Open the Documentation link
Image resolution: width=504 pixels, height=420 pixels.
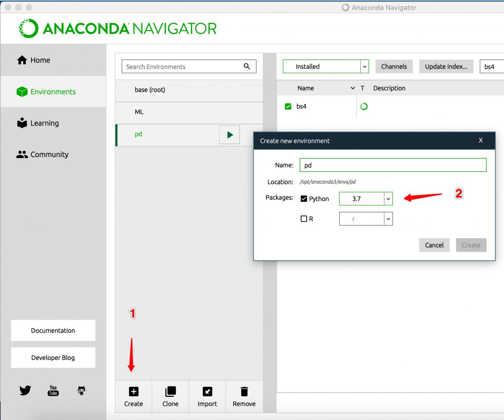tap(53, 330)
